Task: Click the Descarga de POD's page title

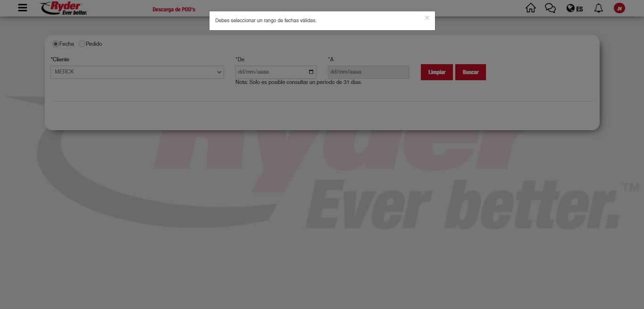Action: click(x=174, y=9)
